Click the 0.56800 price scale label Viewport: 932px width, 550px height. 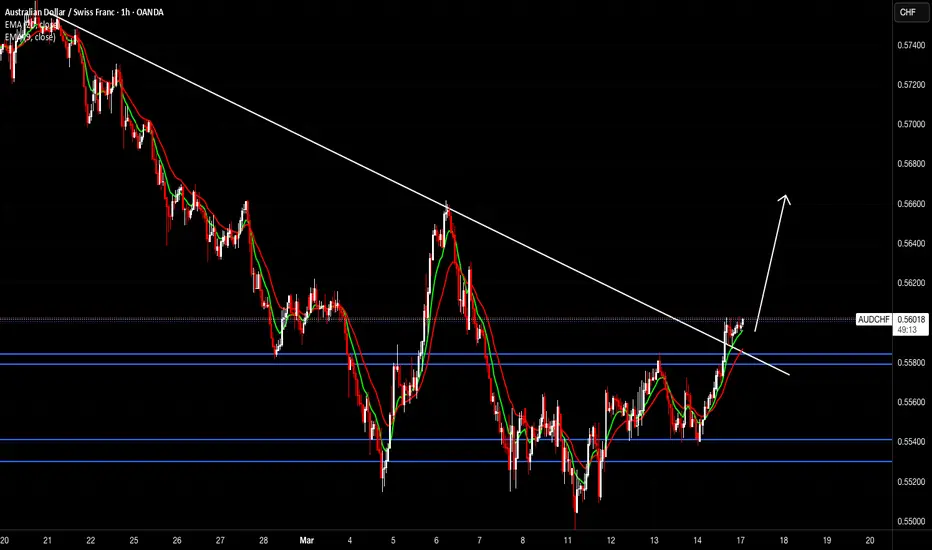point(911,164)
